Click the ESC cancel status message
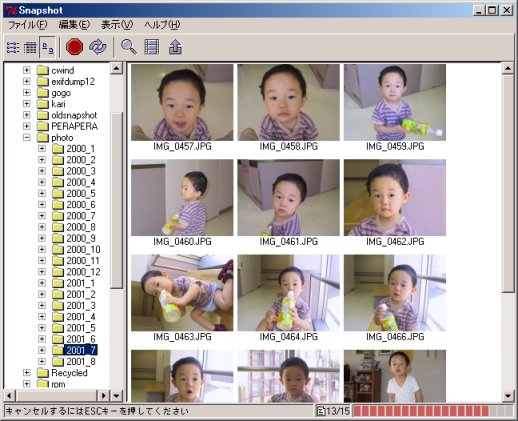 (97, 411)
